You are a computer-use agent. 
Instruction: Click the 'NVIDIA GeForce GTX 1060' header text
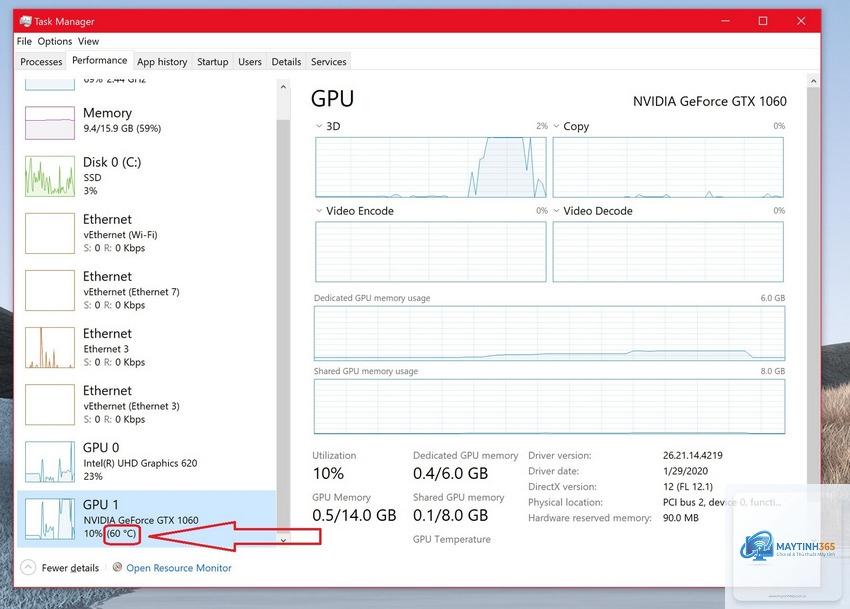(710, 101)
